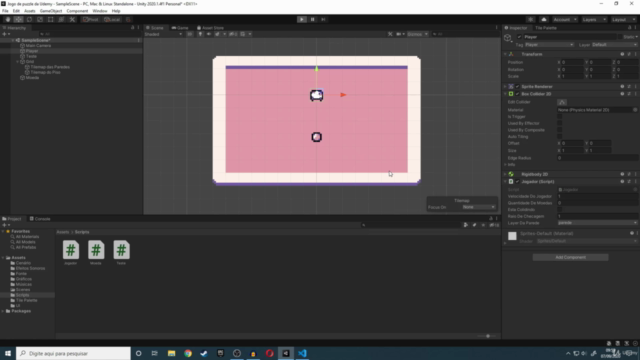
Task: Open the File menu
Action: [5, 11]
